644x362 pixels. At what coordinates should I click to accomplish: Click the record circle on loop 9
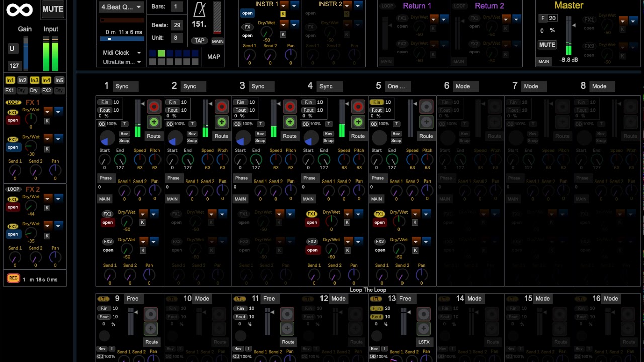(151, 314)
